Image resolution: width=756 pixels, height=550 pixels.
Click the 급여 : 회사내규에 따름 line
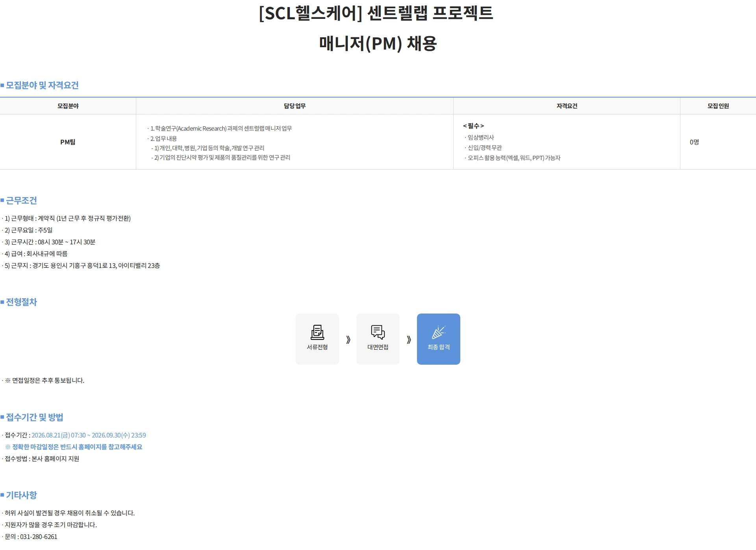35,254
